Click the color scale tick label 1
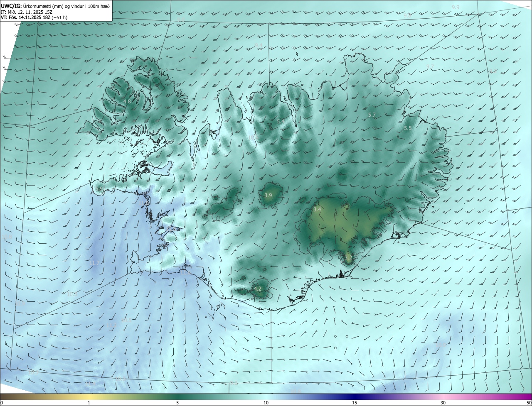 [89, 403]
